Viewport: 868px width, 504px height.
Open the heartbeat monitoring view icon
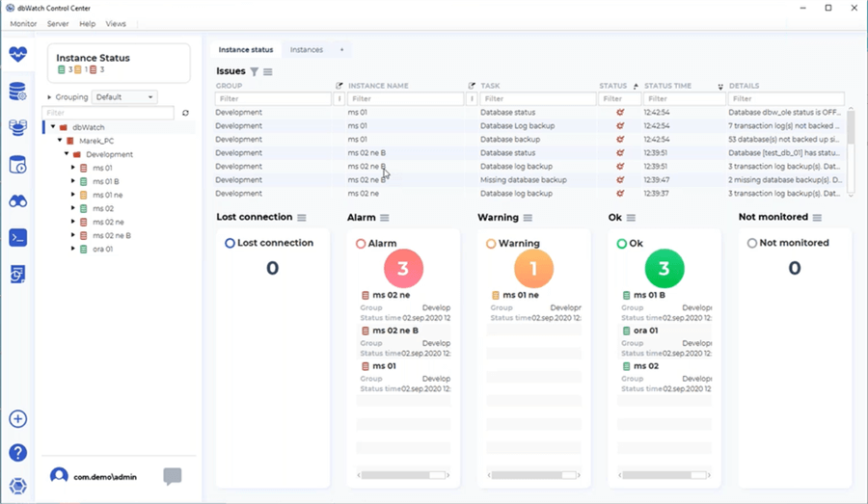[x=17, y=54]
